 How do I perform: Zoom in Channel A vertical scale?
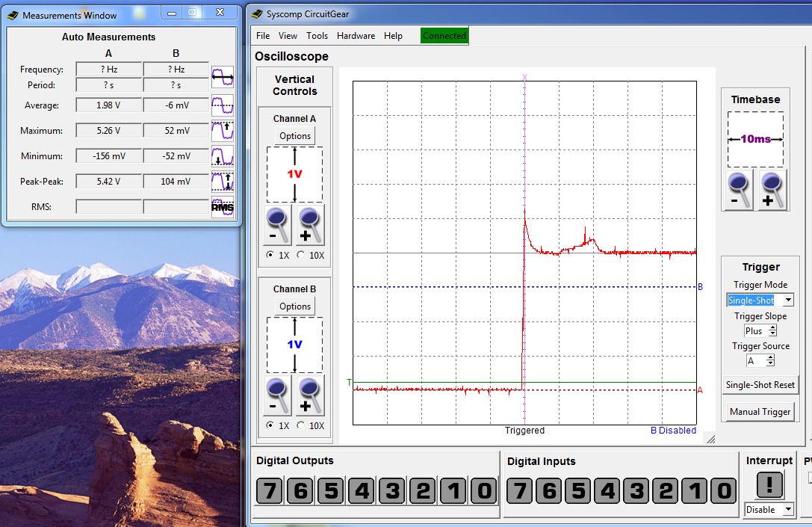311,226
